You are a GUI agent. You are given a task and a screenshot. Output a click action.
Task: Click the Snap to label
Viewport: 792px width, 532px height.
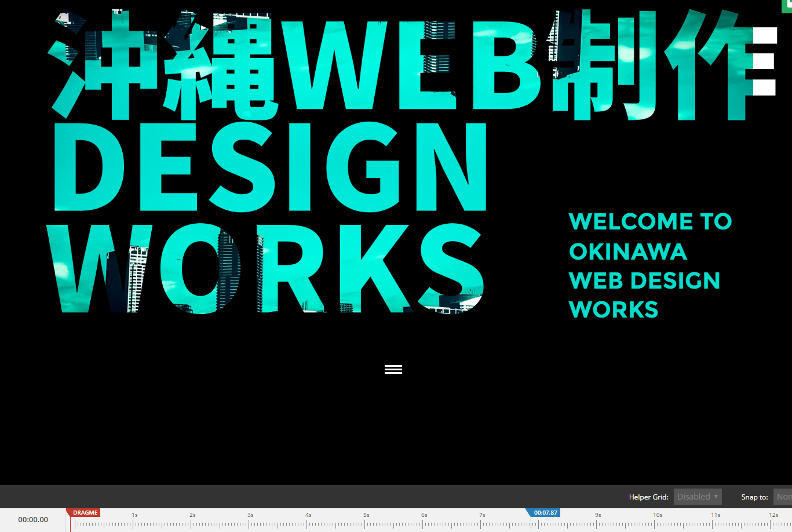coord(754,497)
